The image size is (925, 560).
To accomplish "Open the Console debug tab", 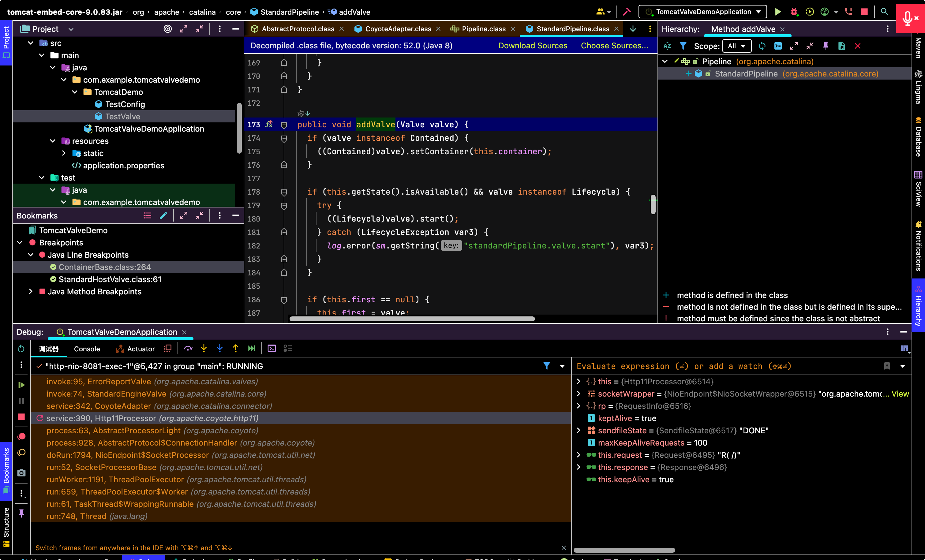I will 87,349.
